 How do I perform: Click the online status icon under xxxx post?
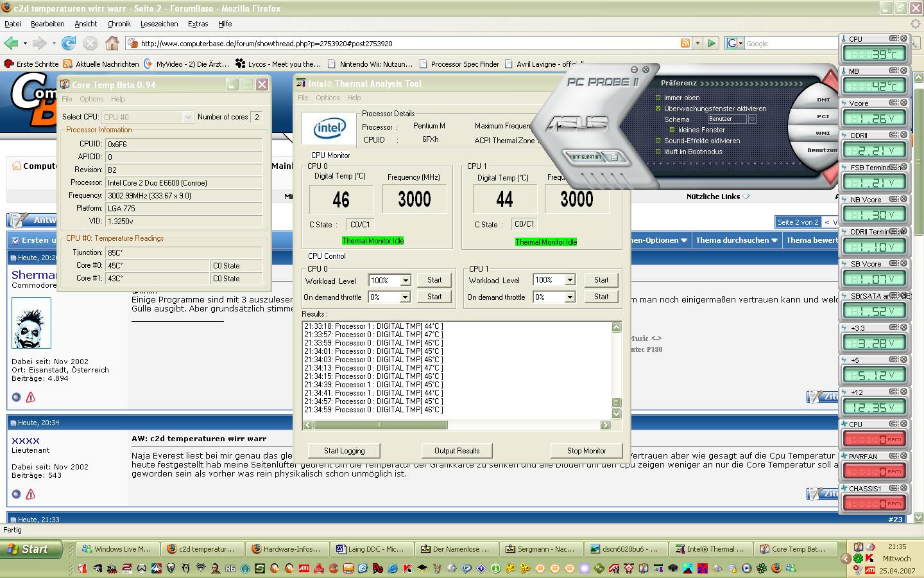(16, 494)
